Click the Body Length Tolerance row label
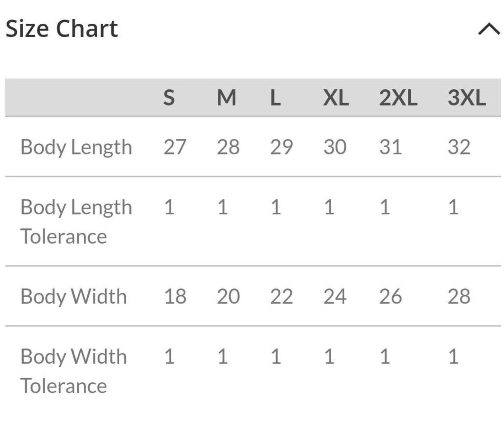This screenshot has height=422, width=504. [x=76, y=221]
